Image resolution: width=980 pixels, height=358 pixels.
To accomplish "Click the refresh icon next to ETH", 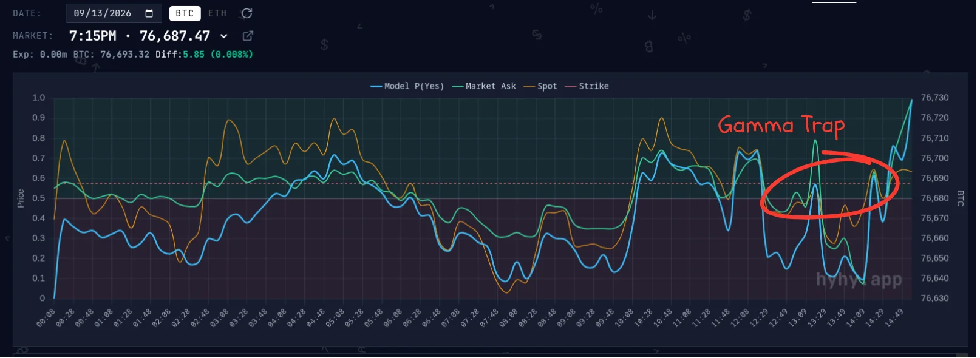I will pyautogui.click(x=247, y=13).
